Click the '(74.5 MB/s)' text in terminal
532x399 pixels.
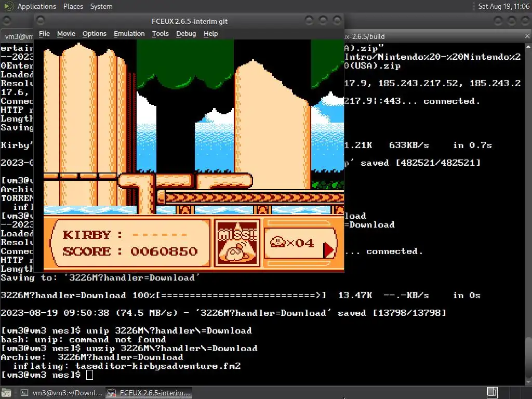point(147,313)
